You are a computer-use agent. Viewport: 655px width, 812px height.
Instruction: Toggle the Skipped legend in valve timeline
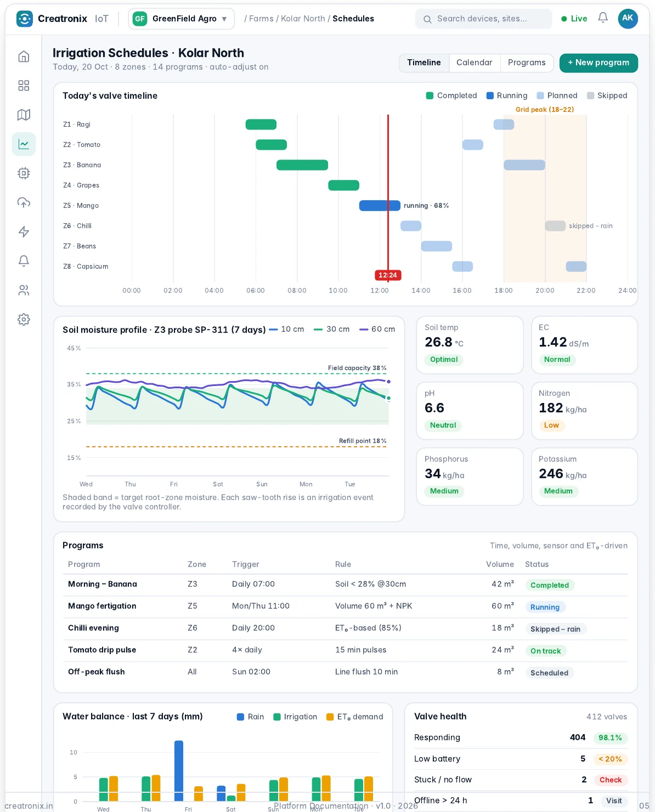607,95
